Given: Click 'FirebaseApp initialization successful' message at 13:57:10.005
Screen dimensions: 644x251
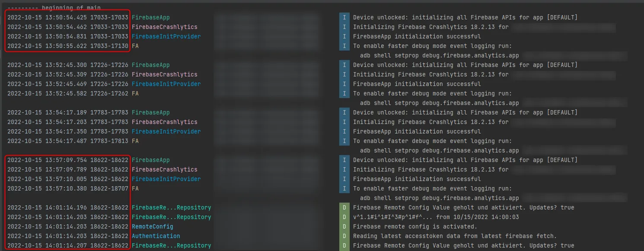Looking at the screenshot, I should (x=417, y=179).
